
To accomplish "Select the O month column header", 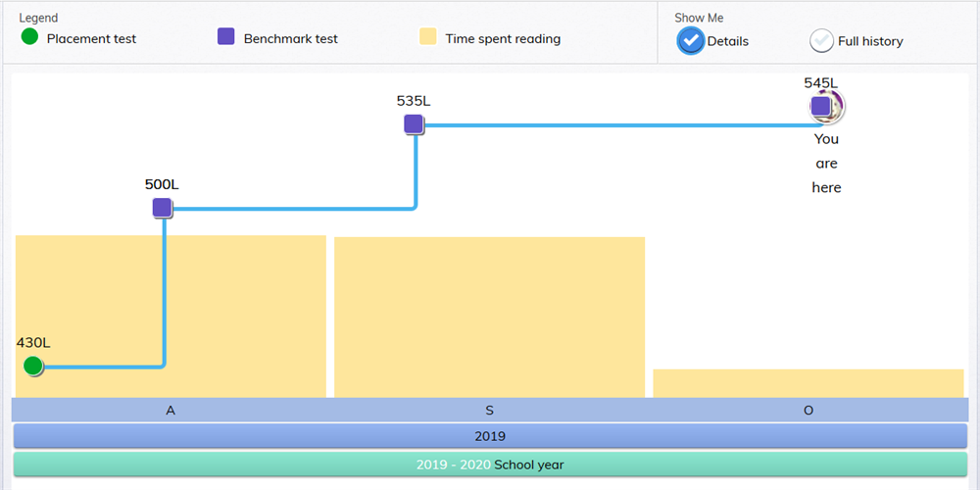I will (808, 411).
